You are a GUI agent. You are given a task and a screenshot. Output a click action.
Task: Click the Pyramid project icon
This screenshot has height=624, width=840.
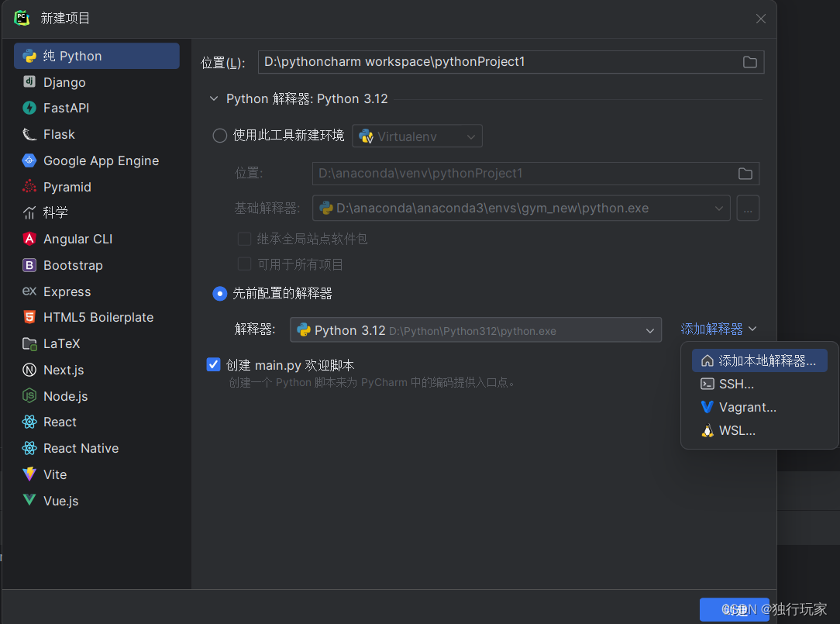coord(29,187)
